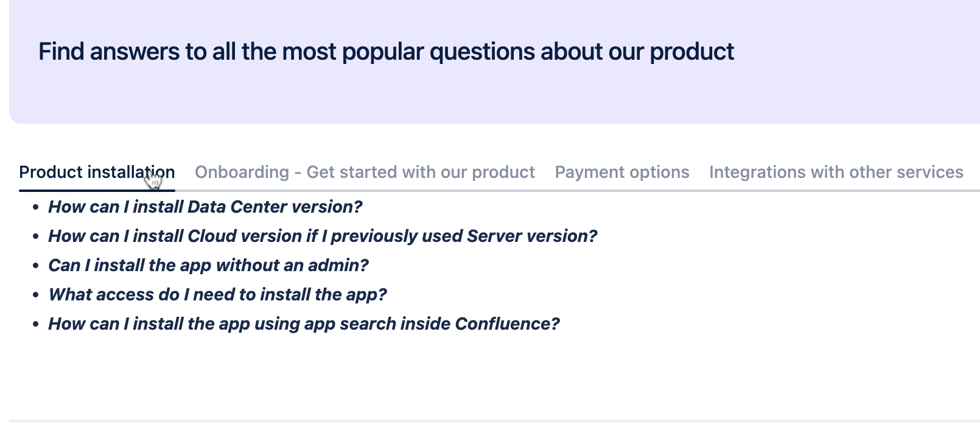Screen dimensions: 980x443
Task: Switch to Onboarding - Get started tab
Action: point(365,172)
